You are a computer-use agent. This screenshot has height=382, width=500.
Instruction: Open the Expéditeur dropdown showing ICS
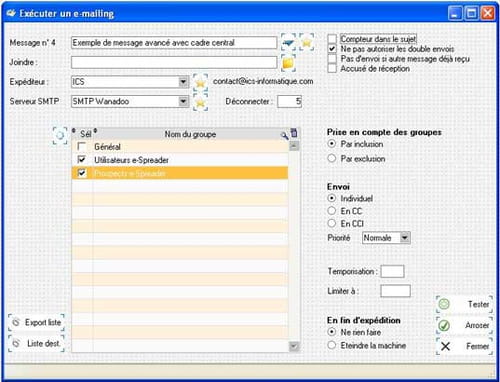183,82
